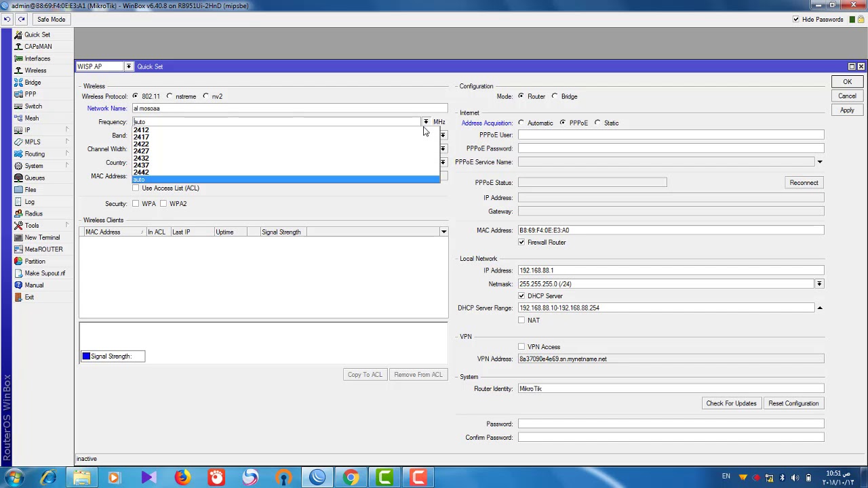This screenshot has height=488, width=868.
Task: Open Google Chrome from the taskbar
Action: click(x=351, y=478)
